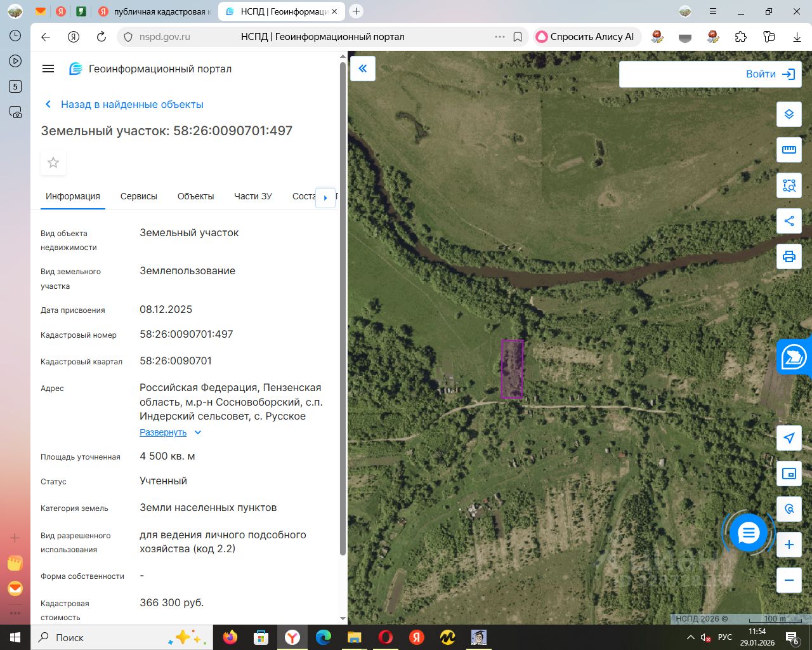Screen dimensions: 812x650
Task: Open File Explorer from the taskbar
Action: click(x=355, y=637)
